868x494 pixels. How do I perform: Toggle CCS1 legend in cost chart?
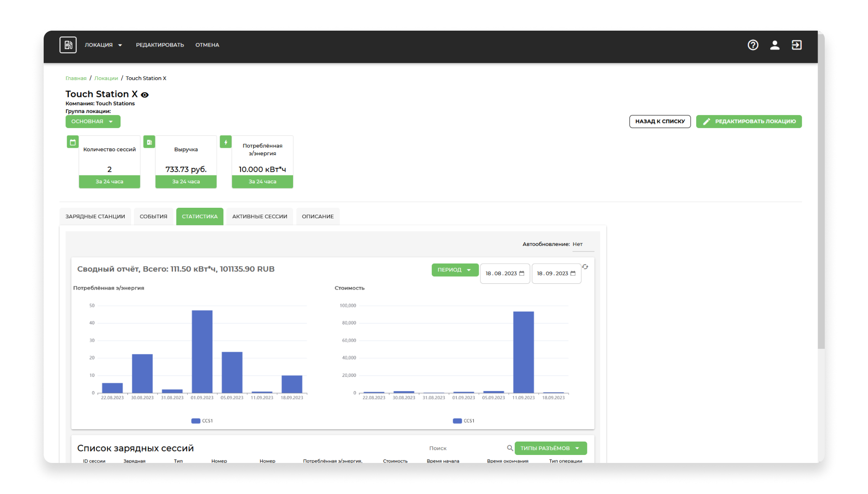pyautogui.click(x=464, y=421)
